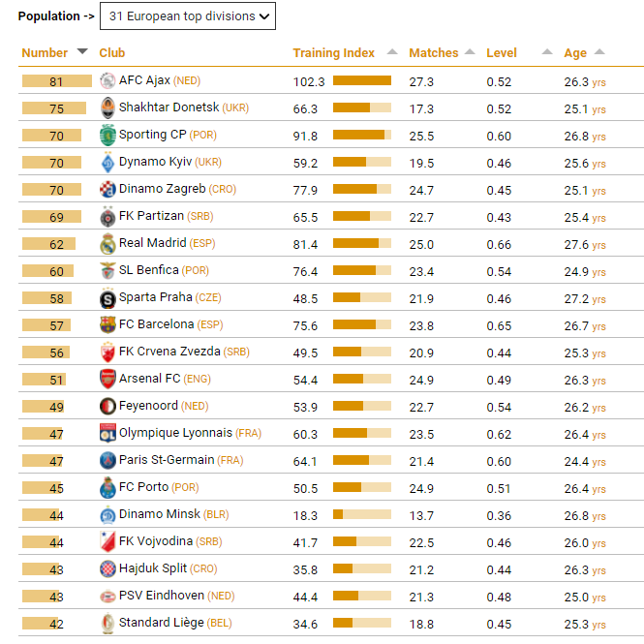The height and width of the screenshot is (644, 644).
Task: Click the Sporting CP club logo
Action: (x=107, y=136)
